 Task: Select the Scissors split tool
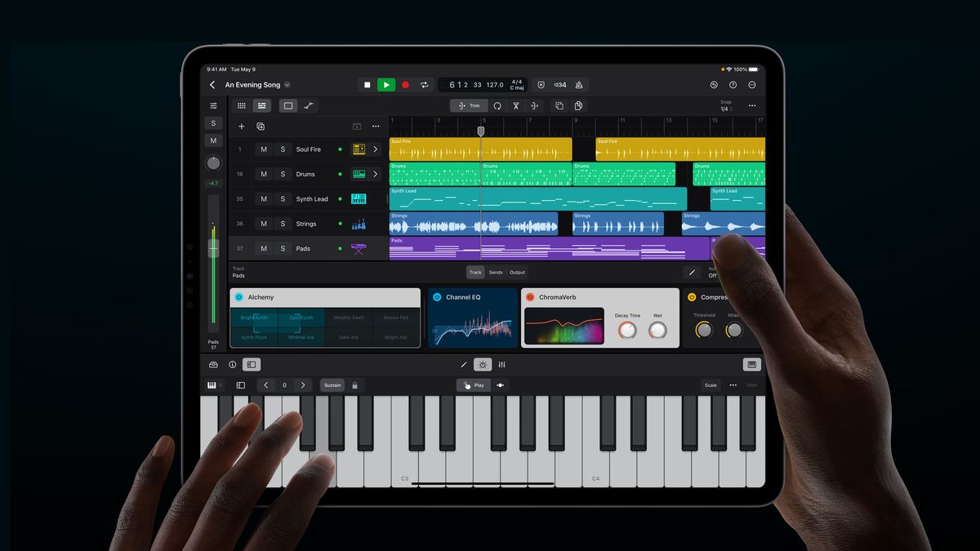[514, 105]
